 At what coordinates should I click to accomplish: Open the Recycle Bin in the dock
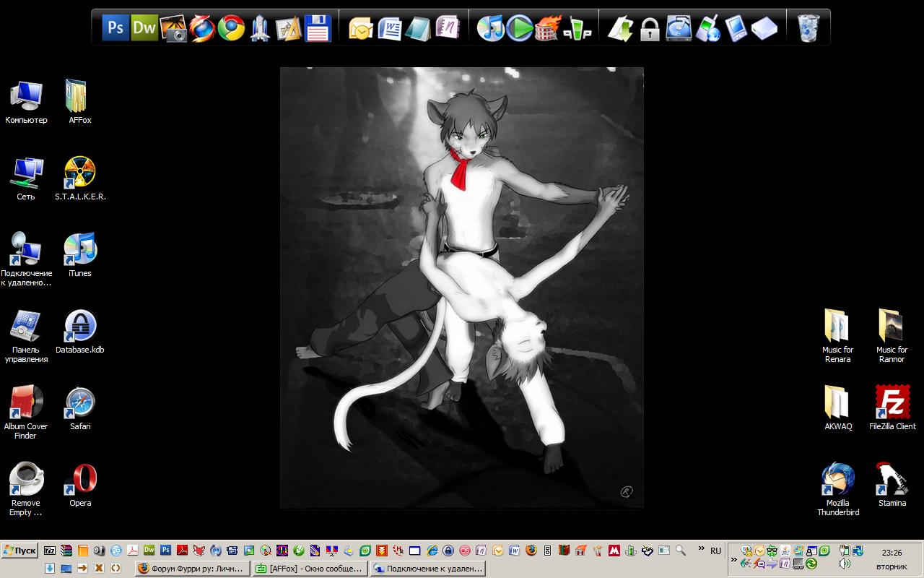click(x=808, y=28)
